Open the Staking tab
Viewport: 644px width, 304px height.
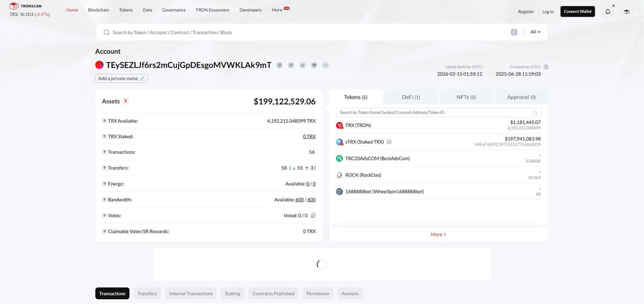click(x=232, y=293)
